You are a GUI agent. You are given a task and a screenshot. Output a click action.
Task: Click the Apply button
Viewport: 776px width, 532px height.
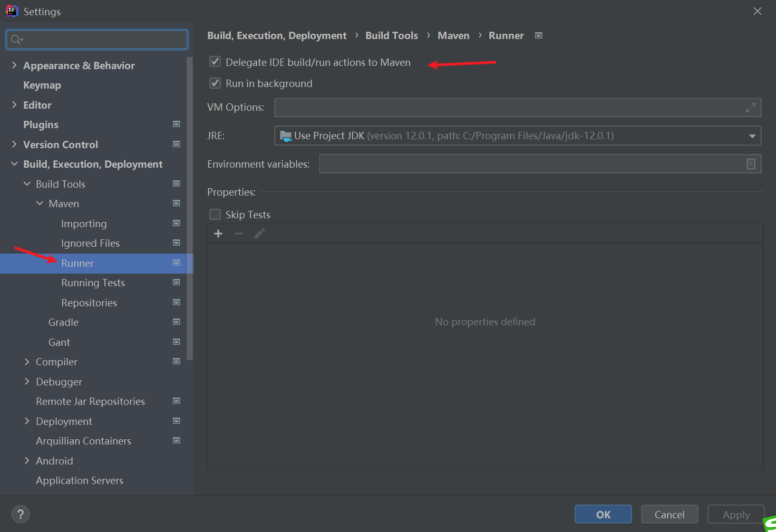tap(736, 515)
